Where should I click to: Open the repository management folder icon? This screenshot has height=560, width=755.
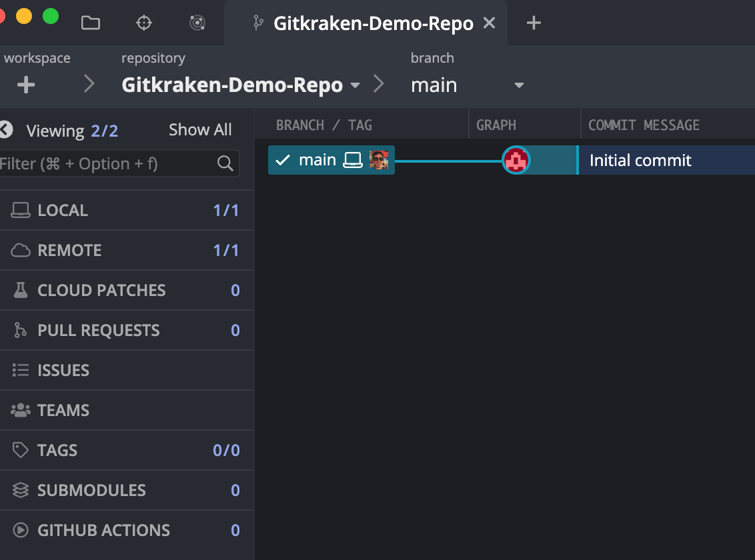[91, 23]
